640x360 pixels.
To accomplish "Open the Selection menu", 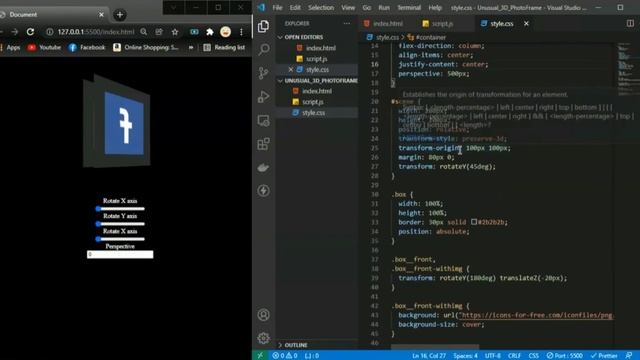I will (x=321, y=8).
